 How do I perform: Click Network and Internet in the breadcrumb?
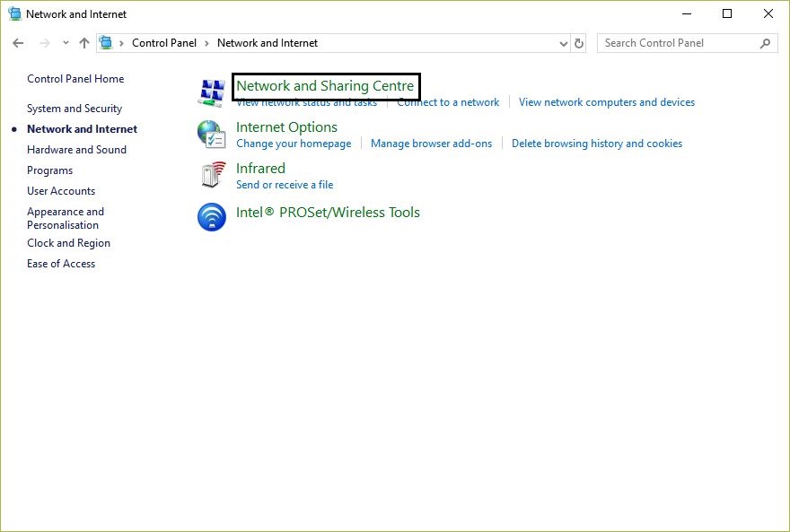pyautogui.click(x=267, y=42)
